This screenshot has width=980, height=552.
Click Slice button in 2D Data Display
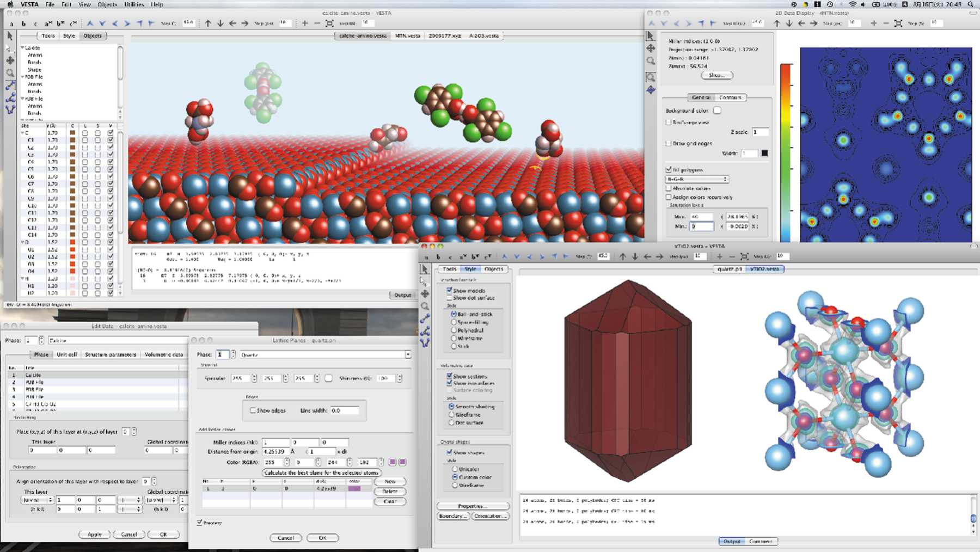tap(717, 75)
